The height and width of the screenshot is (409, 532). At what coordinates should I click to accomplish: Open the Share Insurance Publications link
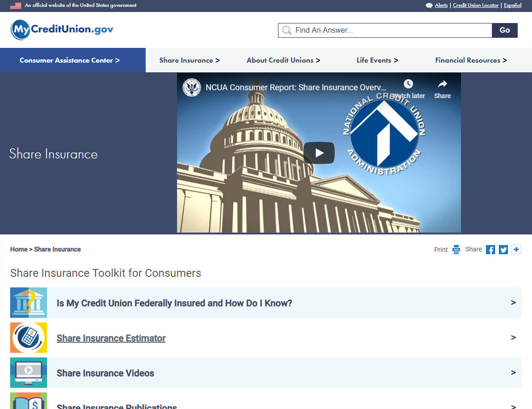pyautogui.click(x=117, y=406)
